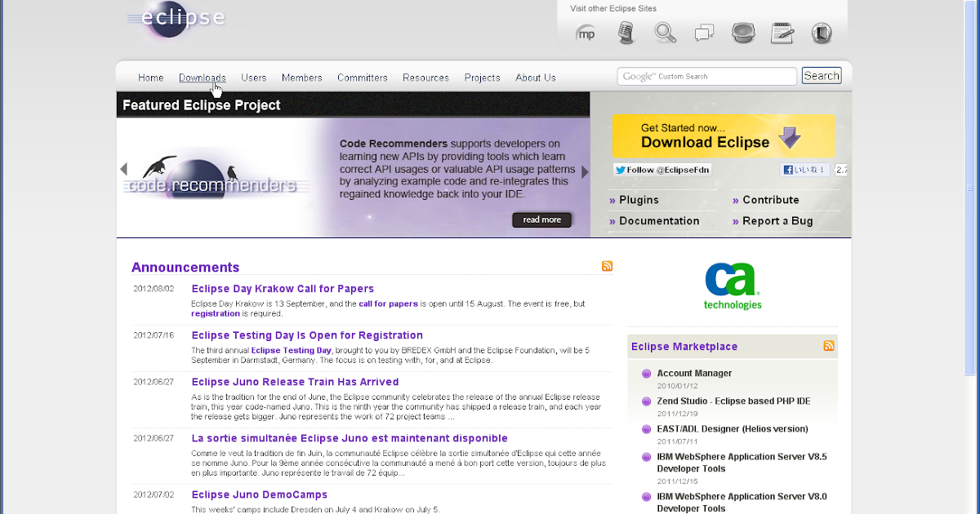Click the Google Custom Search field

(x=706, y=76)
